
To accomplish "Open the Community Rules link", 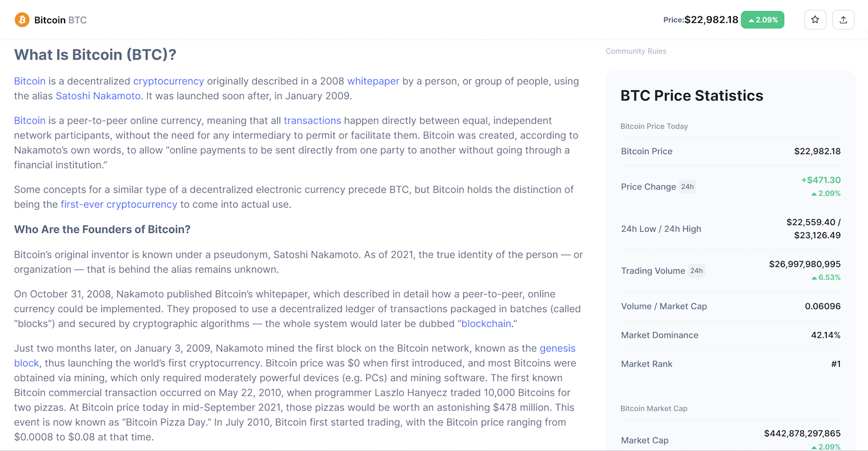I will 636,51.
